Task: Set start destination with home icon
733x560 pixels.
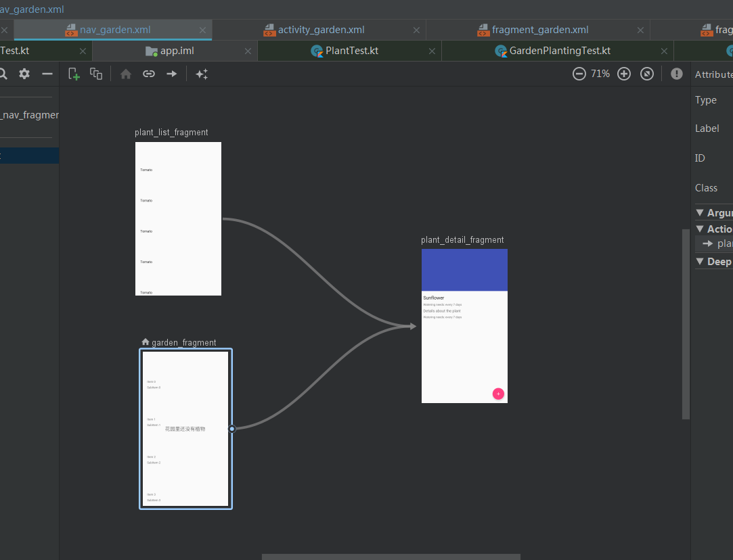Action: pos(126,74)
